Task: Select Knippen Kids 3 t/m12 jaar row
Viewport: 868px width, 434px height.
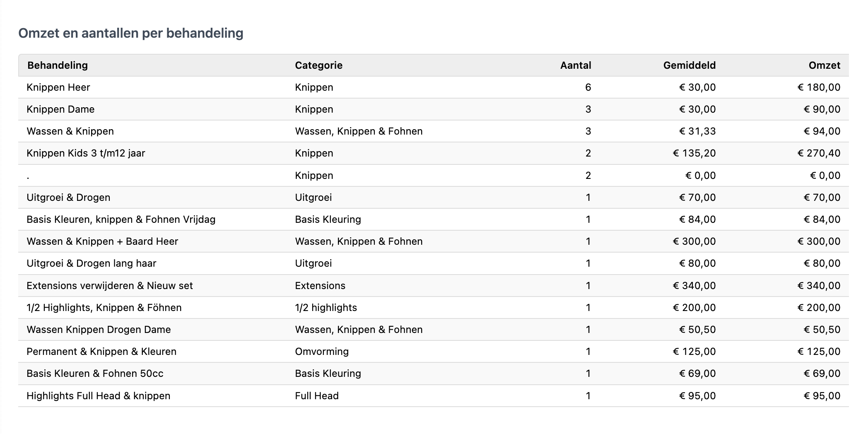Action: point(86,153)
